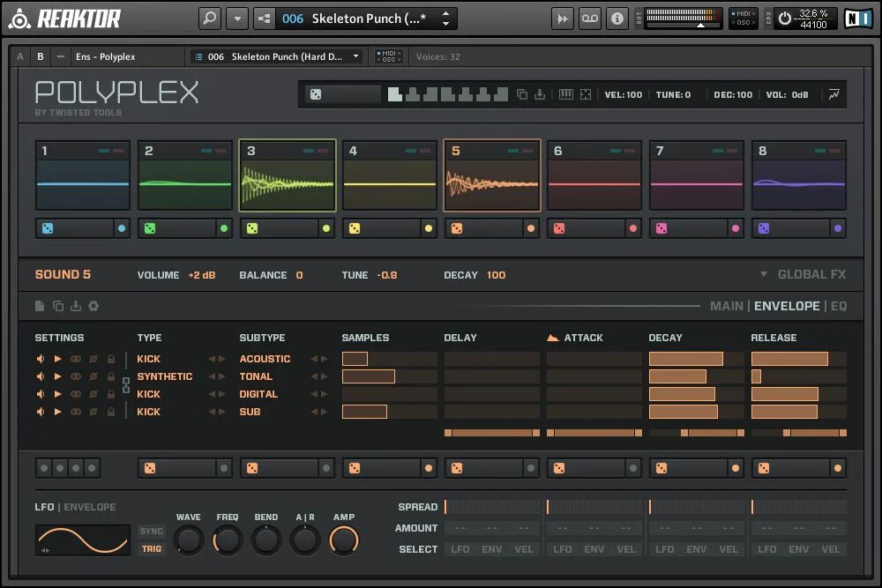Select sound slot 8 waveform
The image size is (882, 588).
(799, 184)
